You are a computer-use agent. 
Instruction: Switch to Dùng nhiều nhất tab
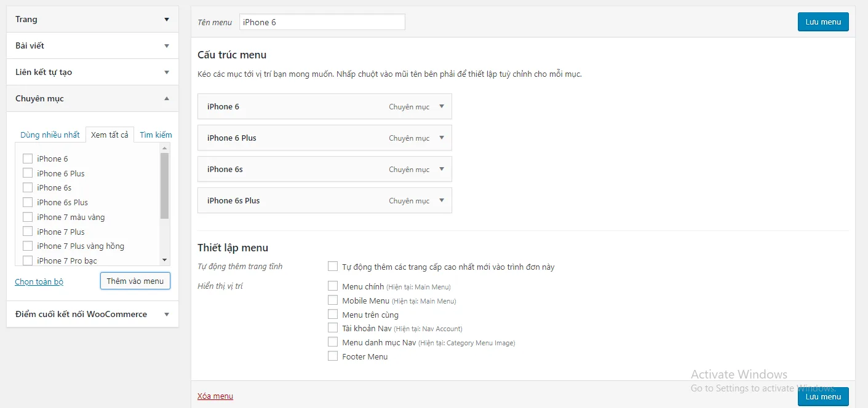(x=50, y=135)
